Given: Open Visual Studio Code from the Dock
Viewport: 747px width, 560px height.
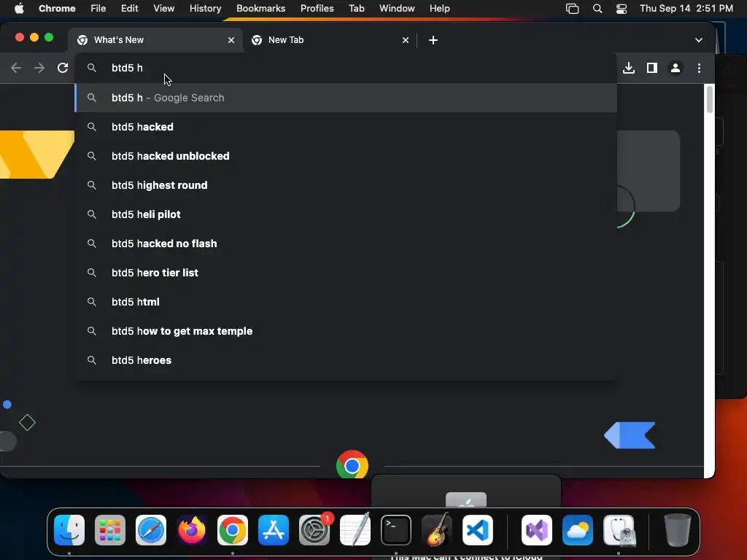Looking at the screenshot, I should point(477,529).
